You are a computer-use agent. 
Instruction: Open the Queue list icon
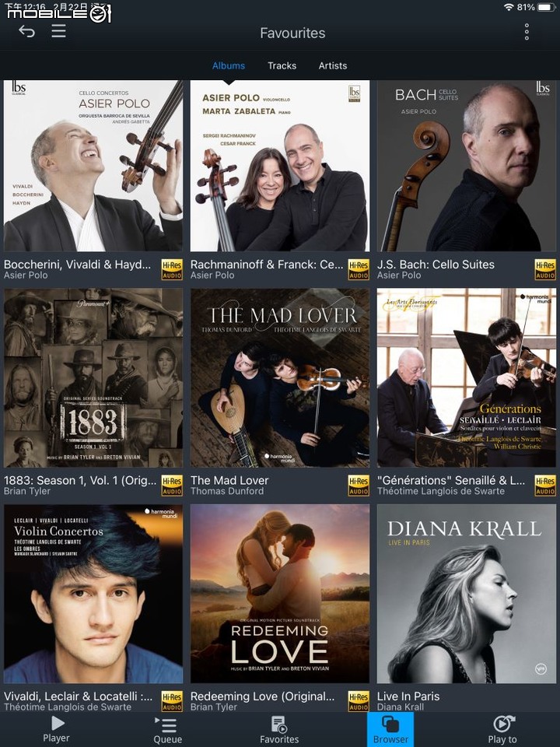(166, 724)
